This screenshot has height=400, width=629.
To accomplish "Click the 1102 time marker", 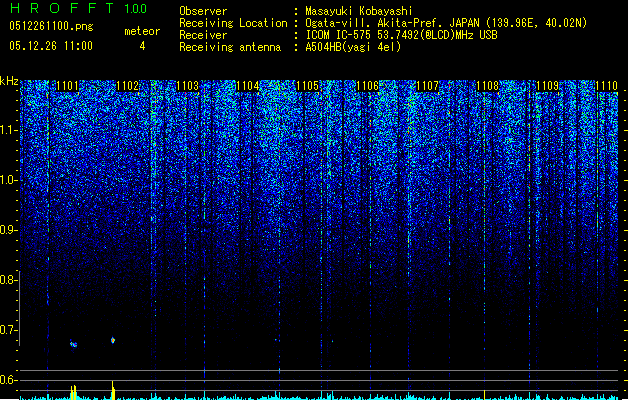I will tap(128, 86).
